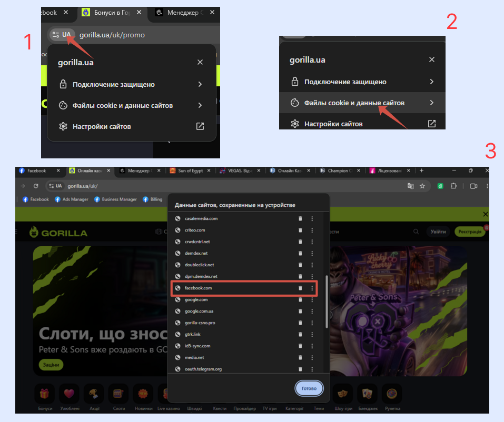Image resolution: width=504 pixels, height=422 pixels.
Task: Close the green notification bar on the Gorilla page
Action: click(486, 214)
